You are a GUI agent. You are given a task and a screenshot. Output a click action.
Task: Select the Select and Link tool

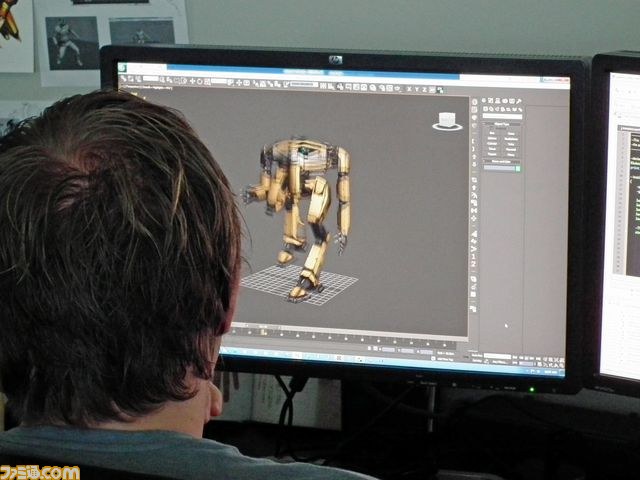pos(123,79)
